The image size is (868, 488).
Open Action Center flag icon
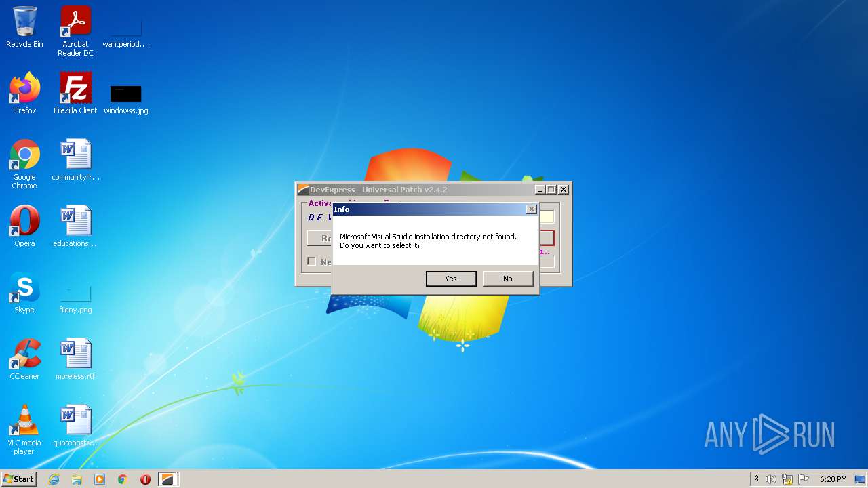[804, 479]
